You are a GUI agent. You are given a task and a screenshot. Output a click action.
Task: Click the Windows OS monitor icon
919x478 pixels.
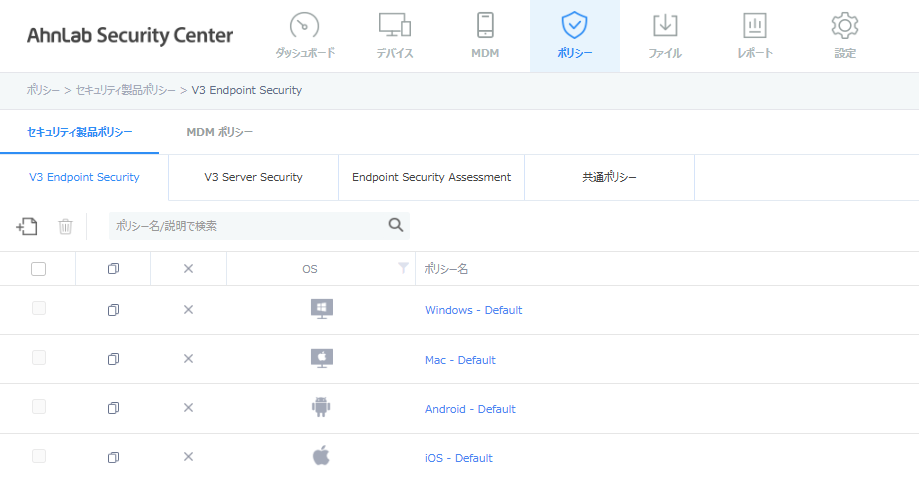(x=322, y=309)
